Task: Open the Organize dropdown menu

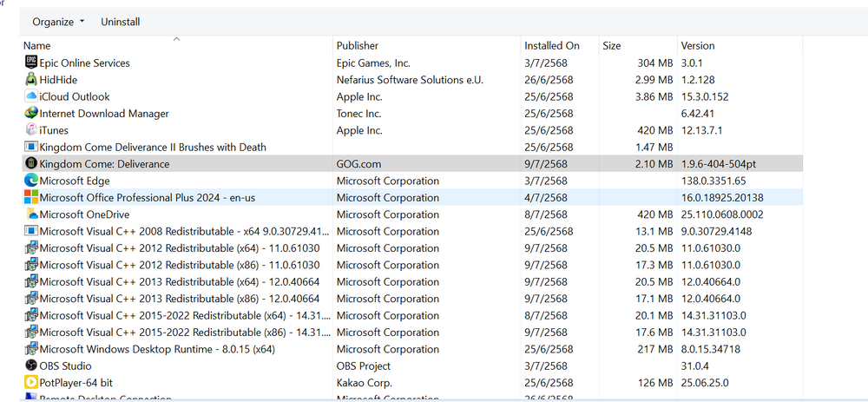Action: pos(59,23)
